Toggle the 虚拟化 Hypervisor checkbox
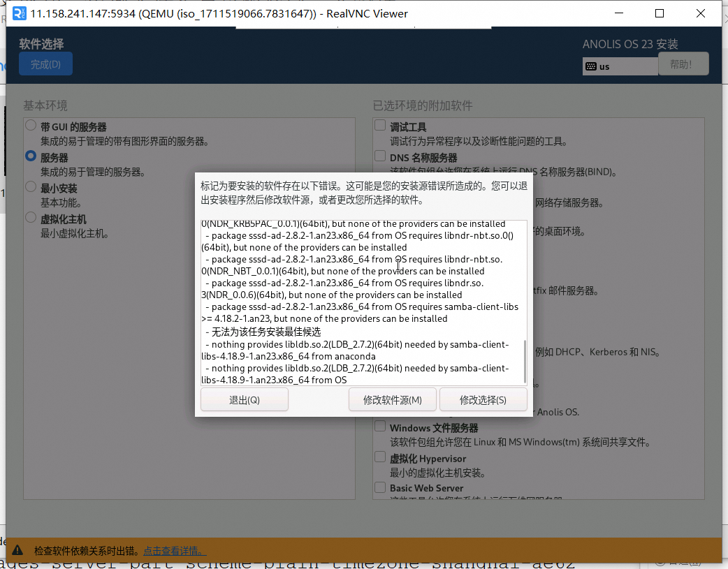The width and height of the screenshot is (728, 569). click(380, 457)
